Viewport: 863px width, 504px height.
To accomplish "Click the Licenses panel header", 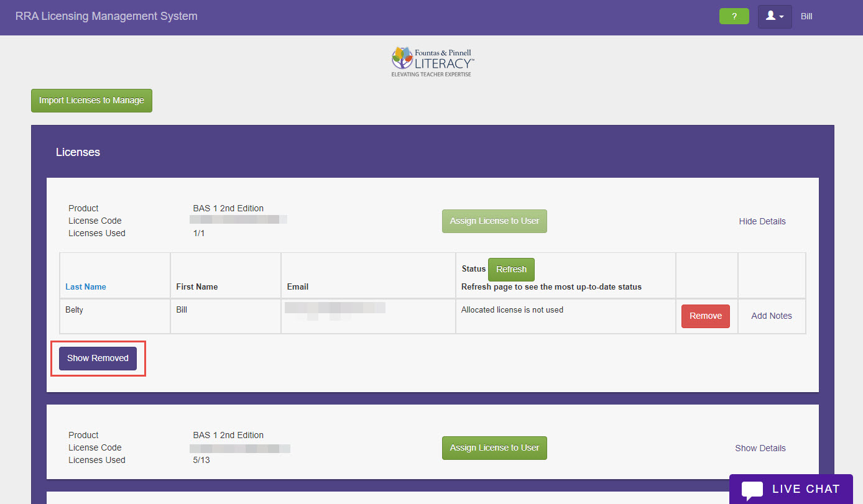I will [x=78, y=152].
